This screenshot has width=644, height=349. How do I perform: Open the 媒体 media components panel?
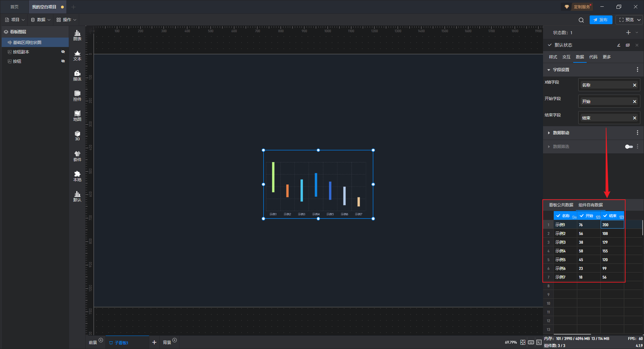(x=77, y=76)
